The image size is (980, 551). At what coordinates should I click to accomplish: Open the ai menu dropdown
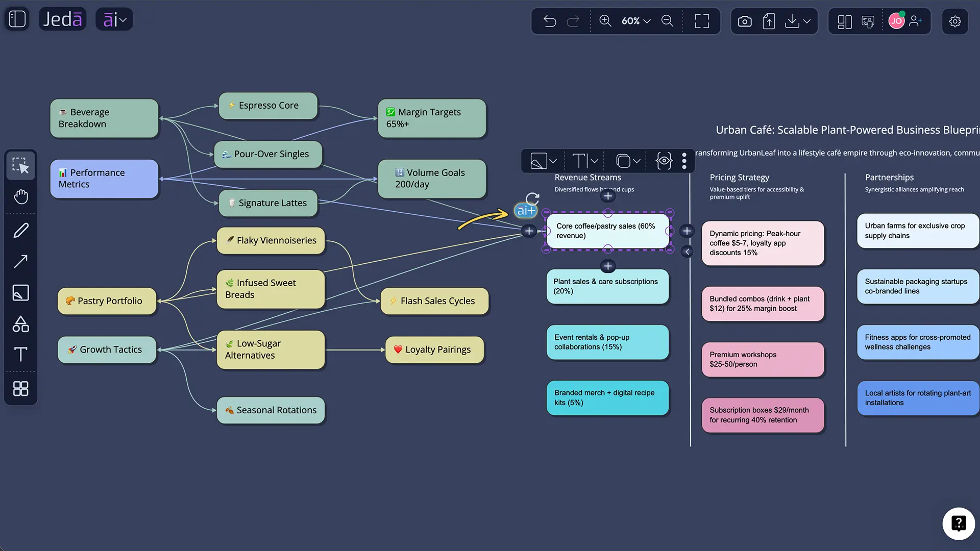click(x=114, y=19)
